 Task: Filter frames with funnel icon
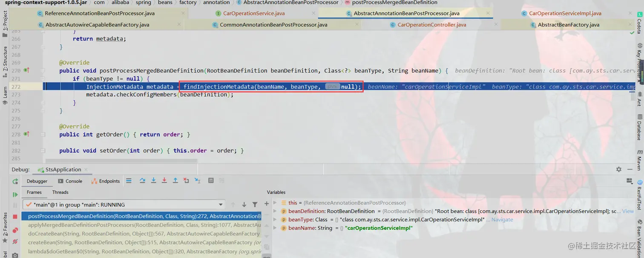[255, 205]
